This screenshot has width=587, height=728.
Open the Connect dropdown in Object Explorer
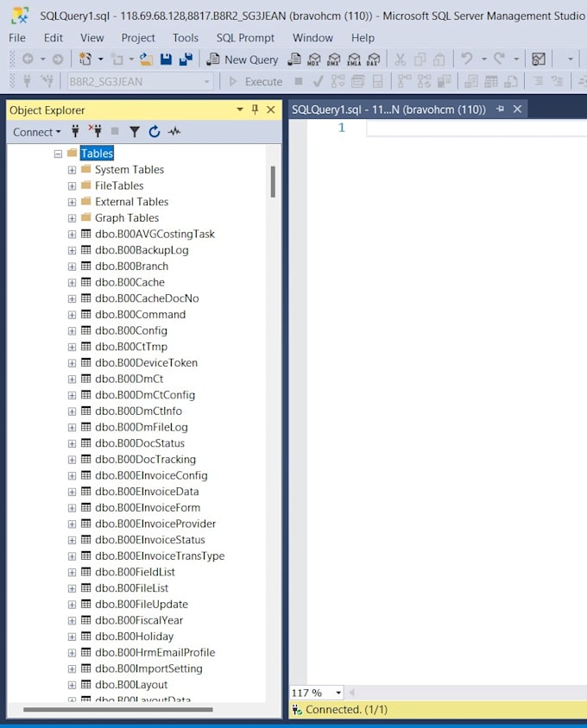click(37, 132)
